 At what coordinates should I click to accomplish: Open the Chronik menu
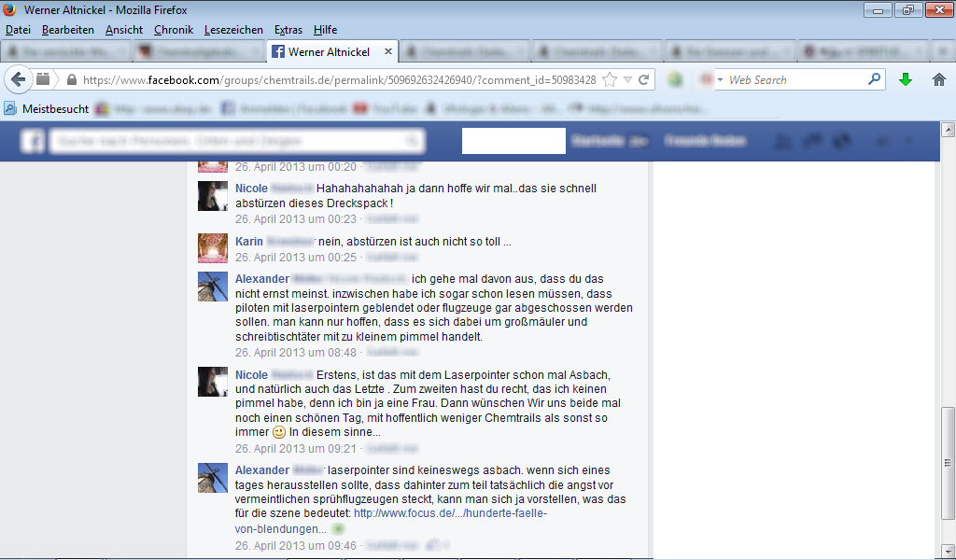(x=173, y=30)
